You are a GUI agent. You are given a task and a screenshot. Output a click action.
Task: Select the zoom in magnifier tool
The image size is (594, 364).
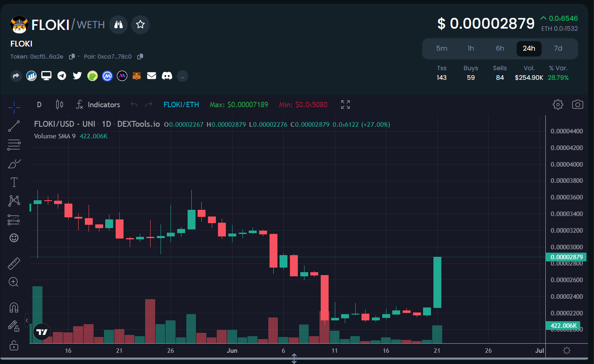pos(14,282)
